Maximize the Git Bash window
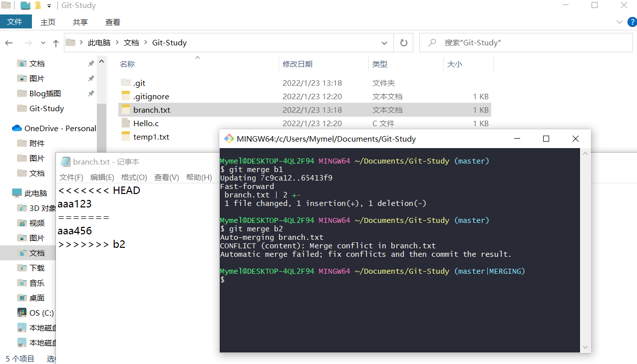The width and height of the screenshot is (637, 364). [546, 139]
